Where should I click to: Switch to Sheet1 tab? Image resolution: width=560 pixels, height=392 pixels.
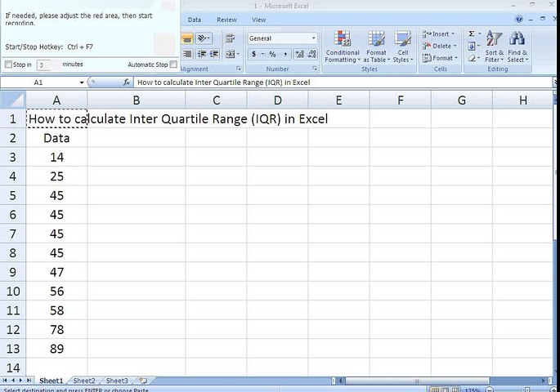click(x=51, y=381)
